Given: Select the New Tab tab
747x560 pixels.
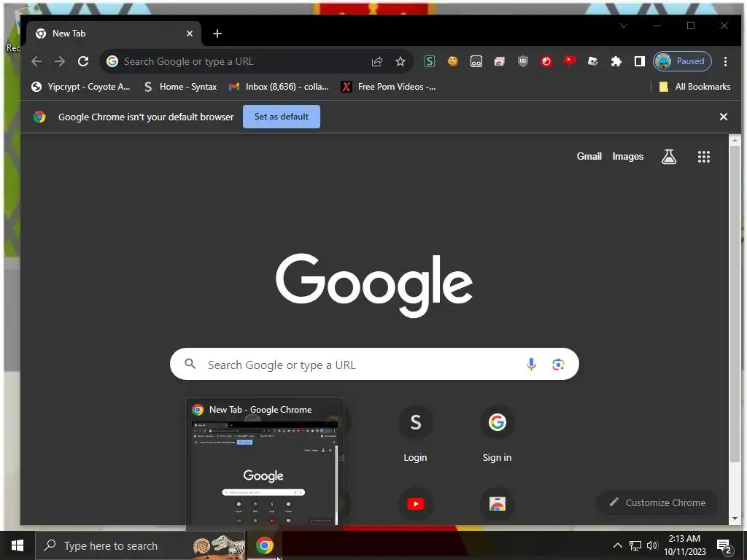Looking at the screenshot, I should click(115, 34).
